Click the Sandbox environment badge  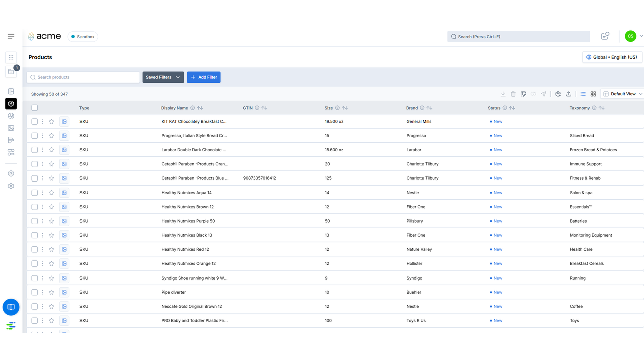click(83, 37)
